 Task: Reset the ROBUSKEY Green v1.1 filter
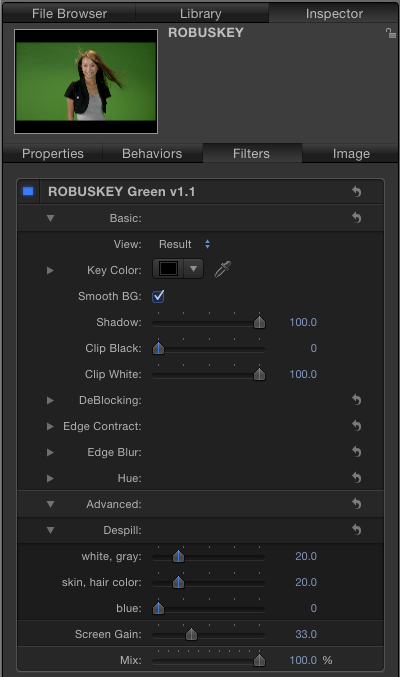356,191
